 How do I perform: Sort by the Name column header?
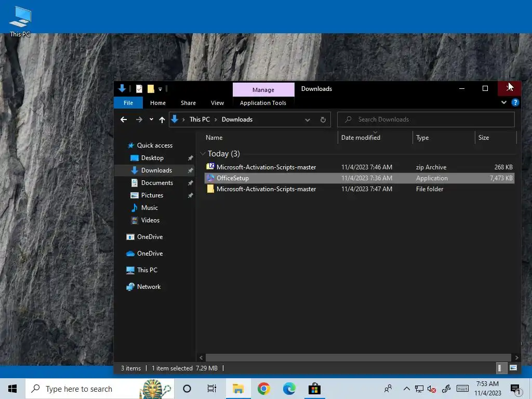(x=214, y=137)
